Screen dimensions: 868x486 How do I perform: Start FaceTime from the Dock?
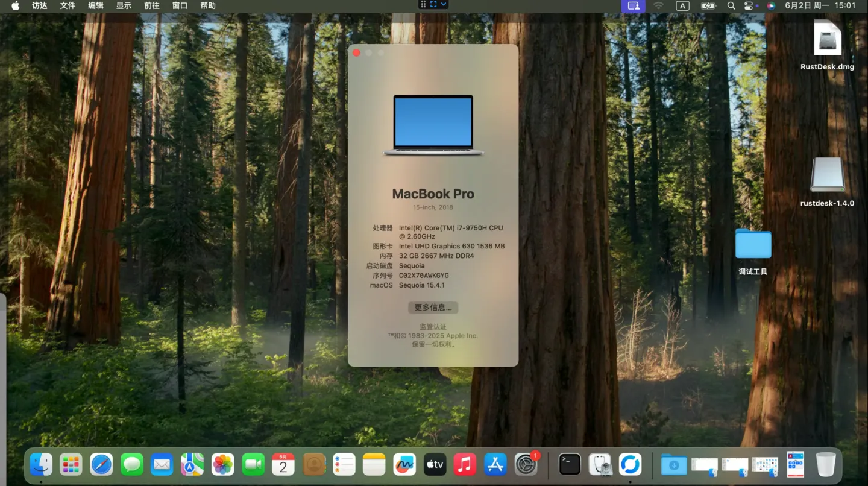(x=253, y=464)
